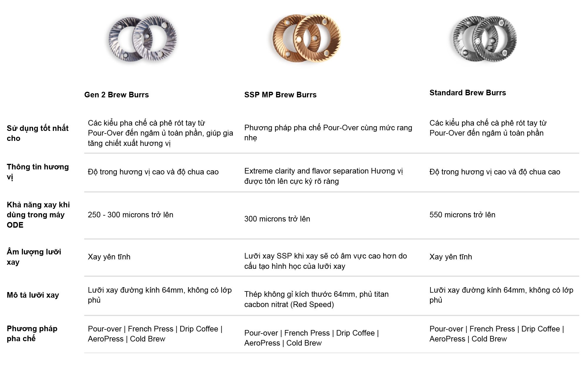
Task: Click the 'Thông tin hương vị' row label
Action: pyautogui.click(x=37, y=171)
